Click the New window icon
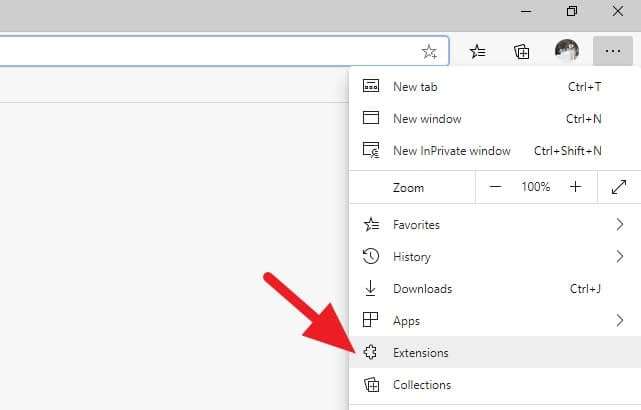Viewport: 641px width, 410px height. point(371,118)
